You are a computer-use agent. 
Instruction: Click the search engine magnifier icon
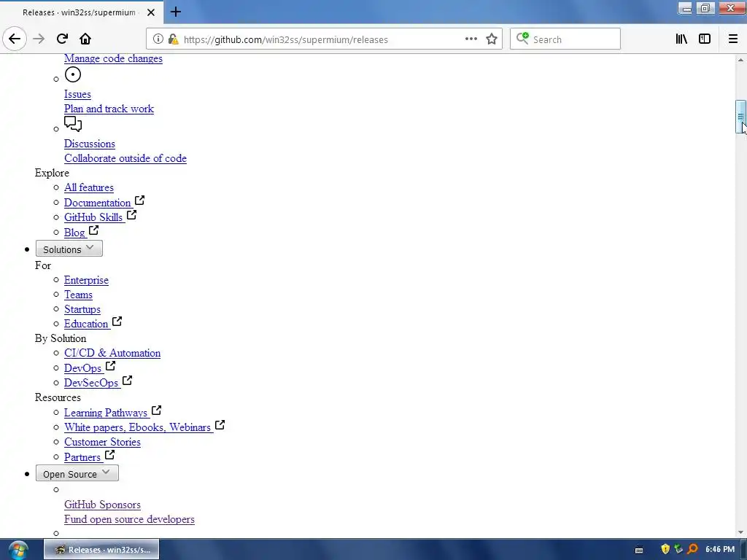522,39
